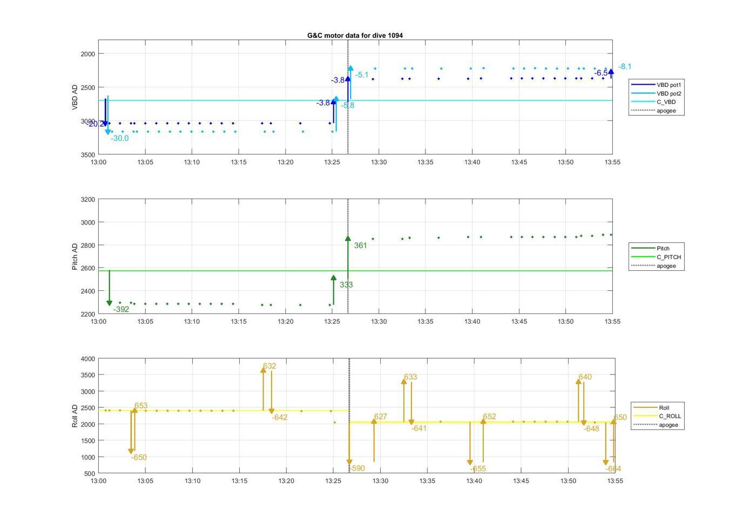This screenshot has width=756, height=532.
Task: Select 'apogee' entry in Roll legend
Action: pyautogui.click(x=658, y=425)
